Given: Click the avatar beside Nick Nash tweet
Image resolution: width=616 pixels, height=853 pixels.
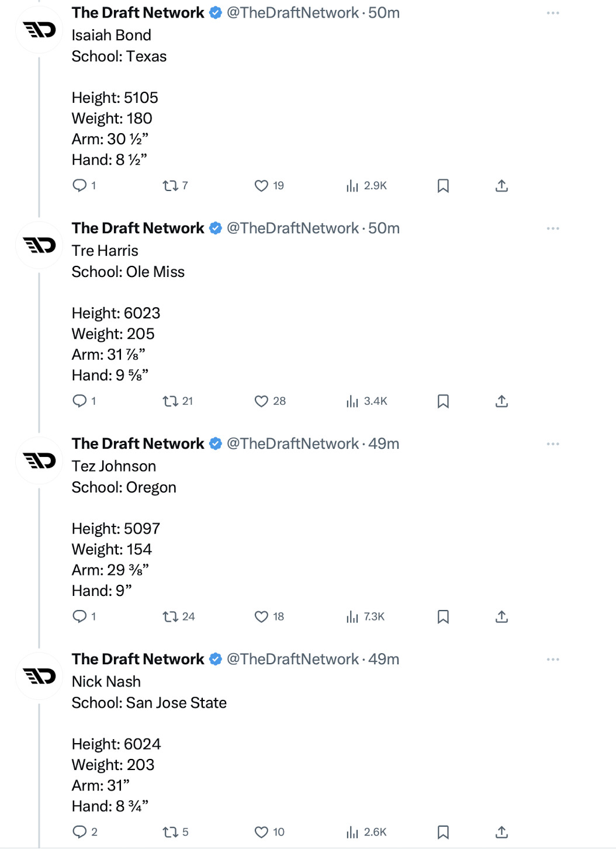Looking at the screenshot, I should click(39, 676).
